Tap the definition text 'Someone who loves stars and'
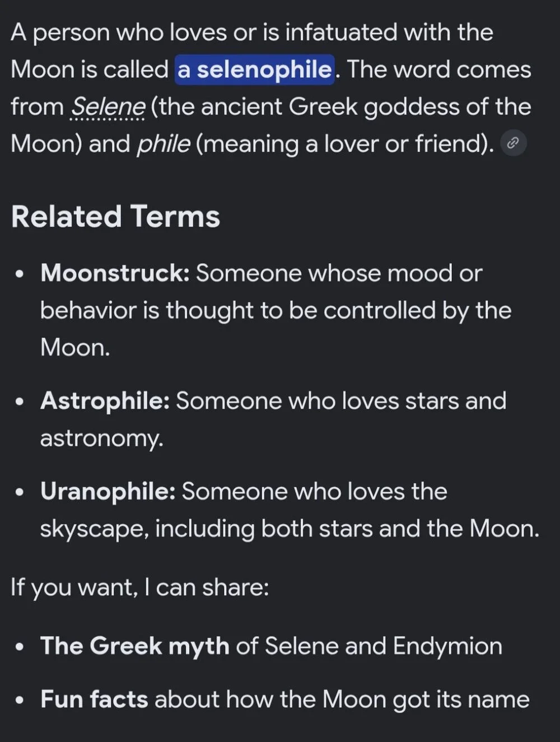This screenshot has height=742, width=560. 341,401
